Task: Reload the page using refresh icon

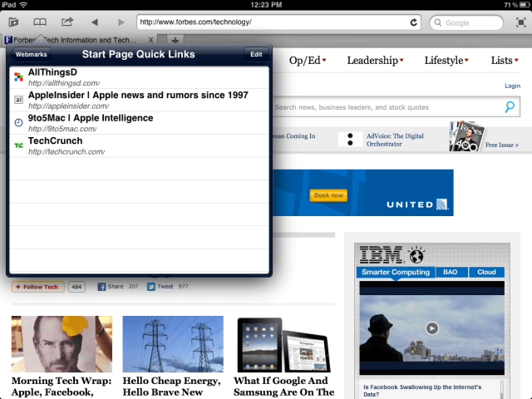Action: click(x=413, y=22)
